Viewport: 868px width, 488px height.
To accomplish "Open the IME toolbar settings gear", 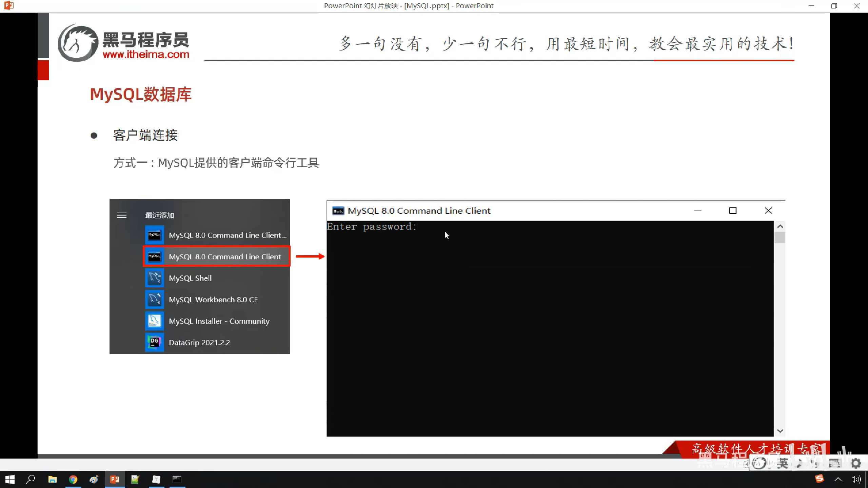I will point(856,463).
